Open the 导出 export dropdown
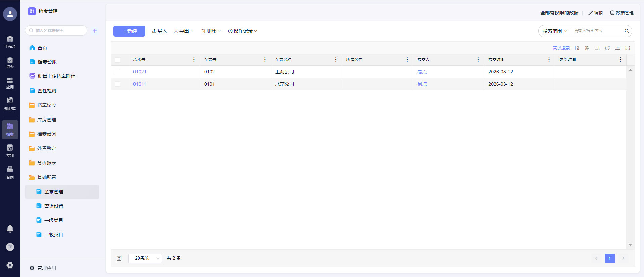 coord(183,31)
